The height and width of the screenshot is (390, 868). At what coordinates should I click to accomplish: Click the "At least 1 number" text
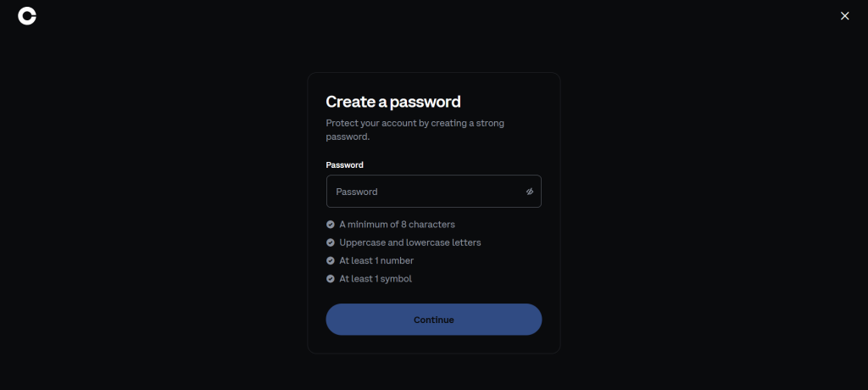[x=376, y=260]
